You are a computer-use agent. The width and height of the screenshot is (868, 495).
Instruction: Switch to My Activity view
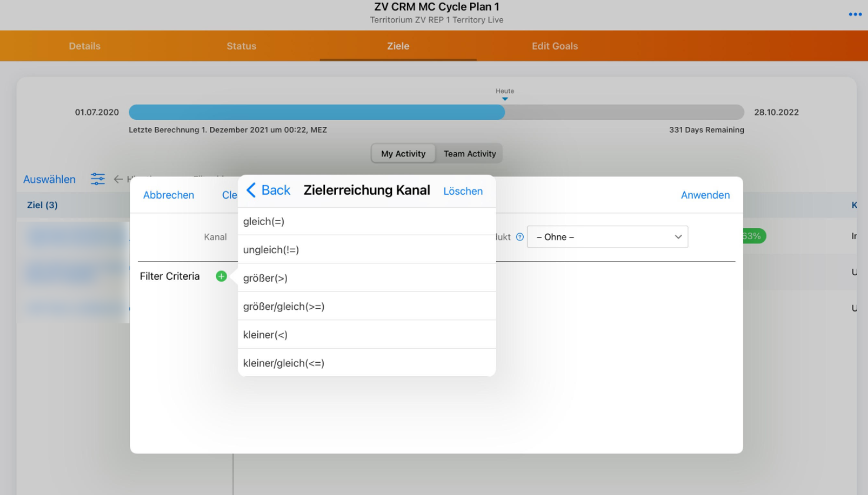click(403, 153)
